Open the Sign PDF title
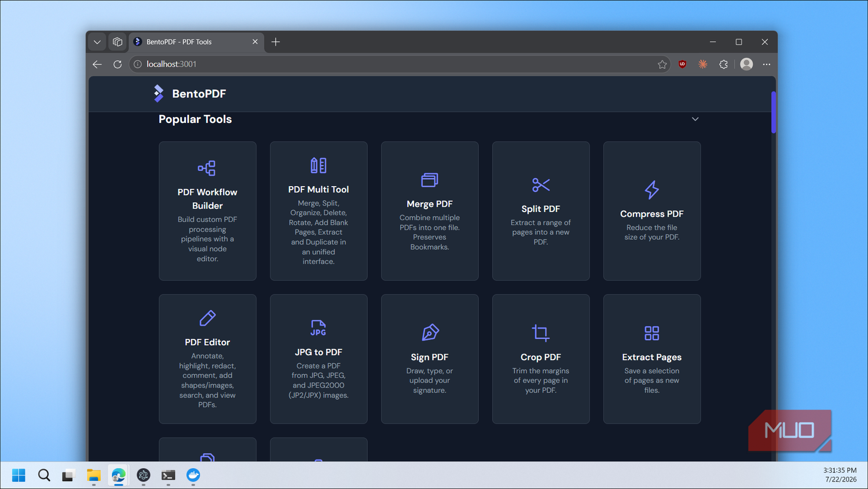868x489 pixels. point(430,357)
